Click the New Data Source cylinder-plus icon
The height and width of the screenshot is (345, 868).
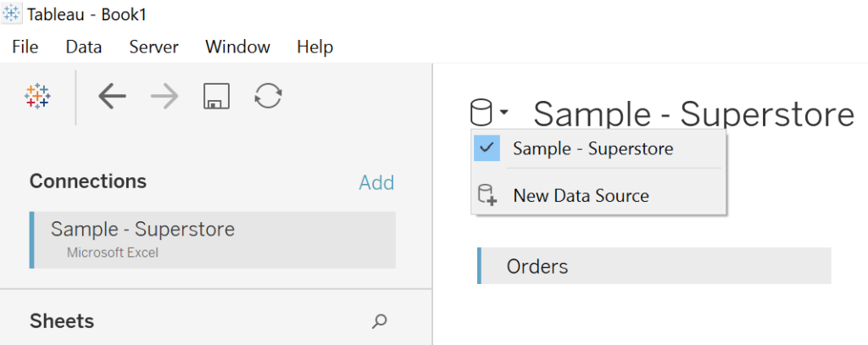487,195
